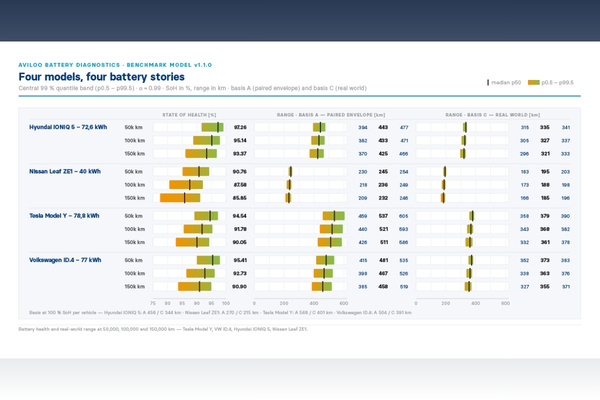The height and width of the screenshot is (400, 600).
Task: Click the Aviloo Battery Diagnostics benchmark header line
Action: tap(115, 65)
